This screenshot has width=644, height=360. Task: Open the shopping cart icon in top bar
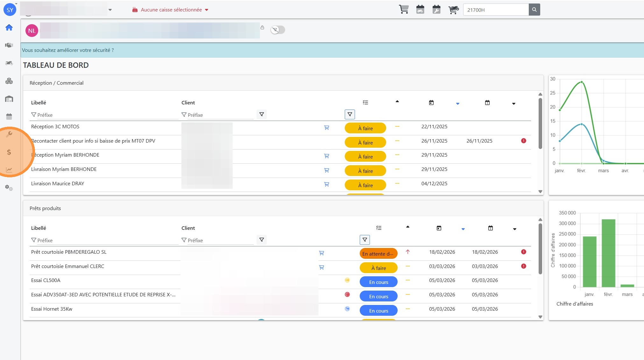[x=404, y=10]
